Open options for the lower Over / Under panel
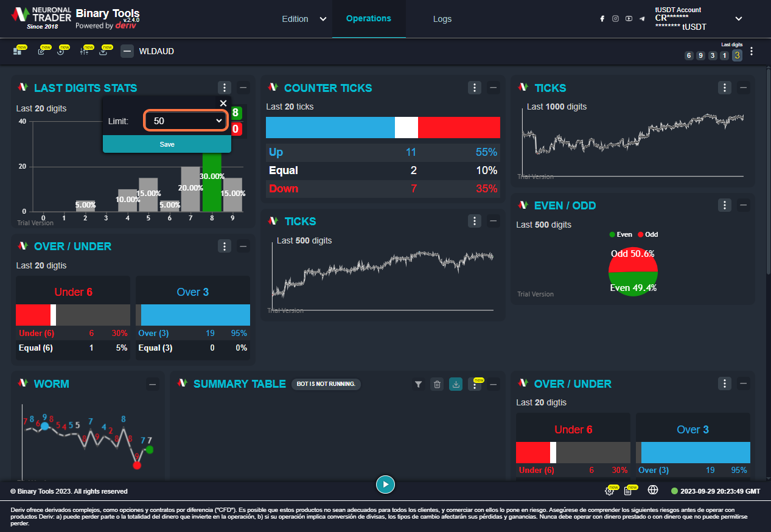This screenshot has width=771, height=532. [724, 383]
